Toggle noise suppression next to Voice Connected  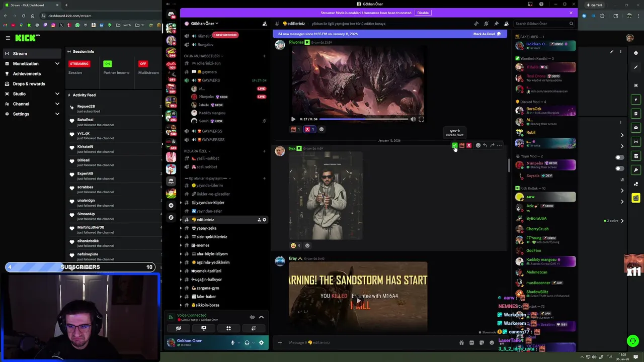[x=252, y=317]
